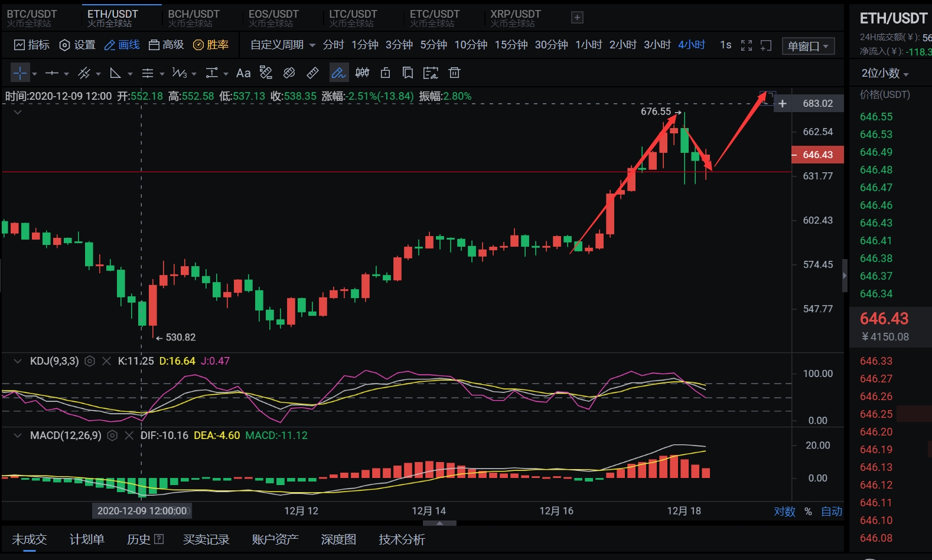
Task: Select the 1s timeframe button
Action: point(726,45)
